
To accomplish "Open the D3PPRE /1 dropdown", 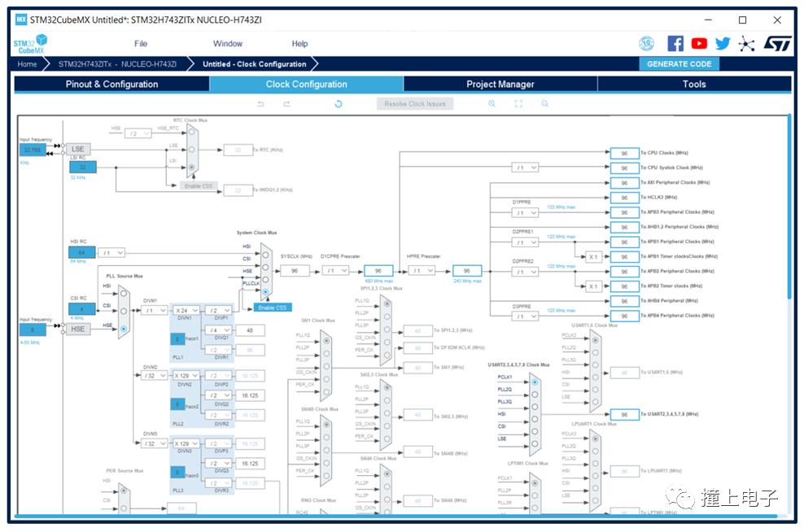I will point(525,316).
